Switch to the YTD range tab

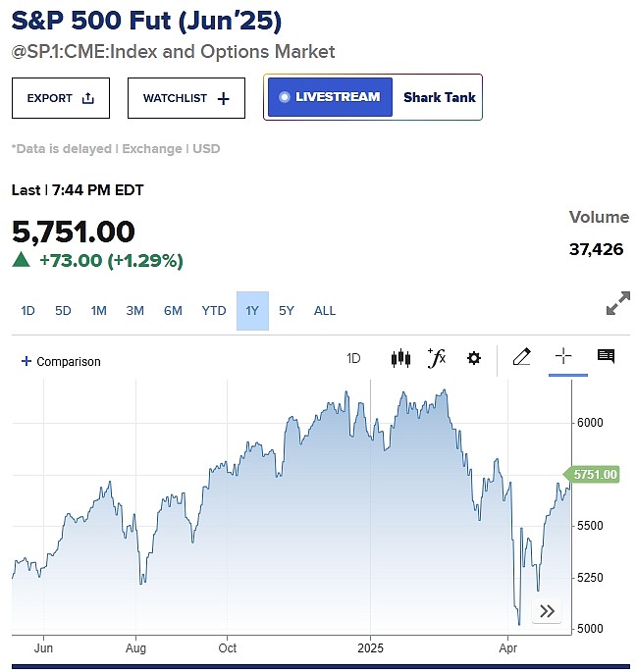point(214,311)
